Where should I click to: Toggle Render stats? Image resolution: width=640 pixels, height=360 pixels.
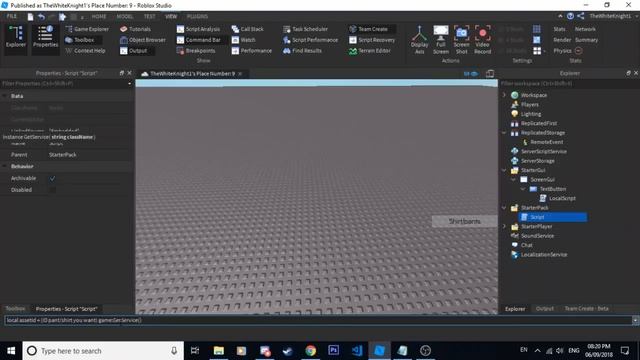[x=562, y=40]
